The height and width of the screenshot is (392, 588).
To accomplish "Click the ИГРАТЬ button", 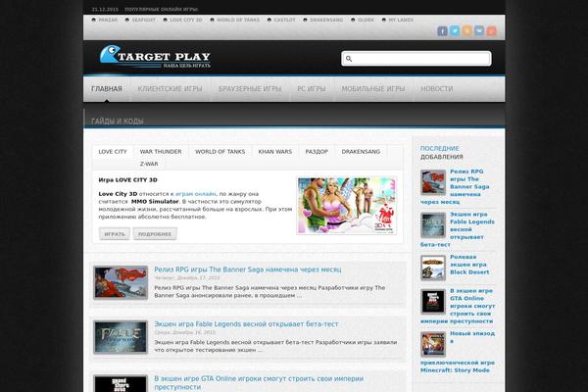I will coord(115,234).
